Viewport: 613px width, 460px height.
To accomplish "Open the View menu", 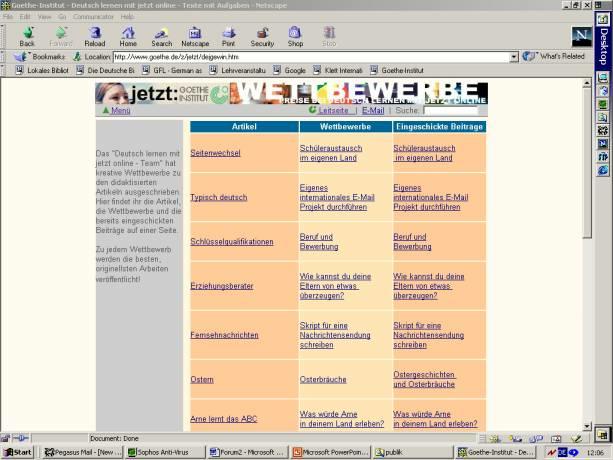I will coord(44,17).
